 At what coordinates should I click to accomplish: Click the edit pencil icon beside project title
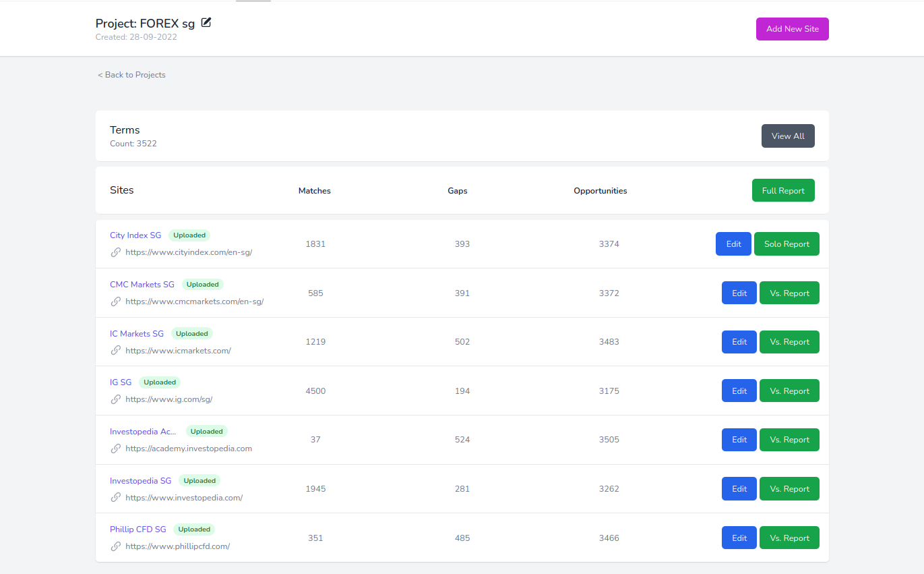tap(206, 22)
